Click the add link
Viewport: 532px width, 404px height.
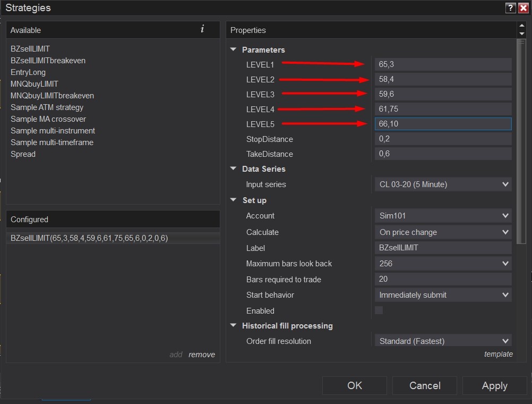point(176,355)
